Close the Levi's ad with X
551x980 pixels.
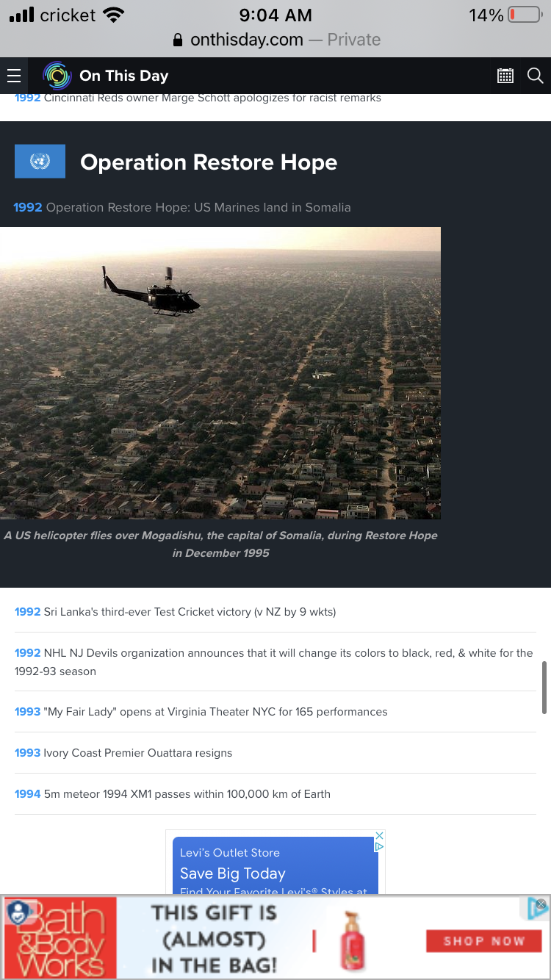tap(380, 835)
